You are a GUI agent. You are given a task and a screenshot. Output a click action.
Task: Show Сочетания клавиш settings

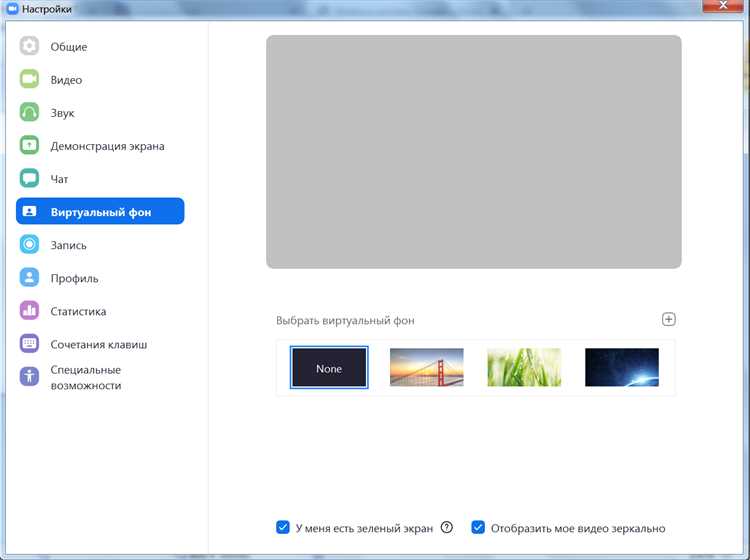pos(100,344)
